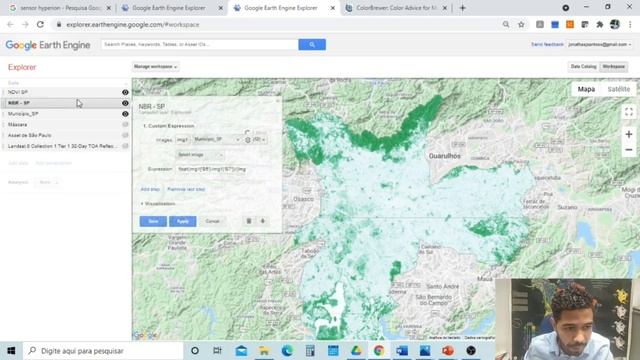Open the Chrome extensions puzzle icon
640x360 pixels.
pyautogui.click(x=600, y=24)
